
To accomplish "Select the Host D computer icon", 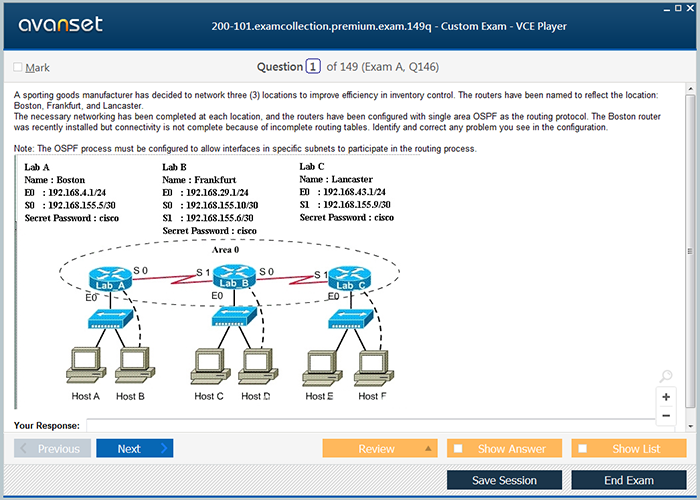I will (258, 367).
